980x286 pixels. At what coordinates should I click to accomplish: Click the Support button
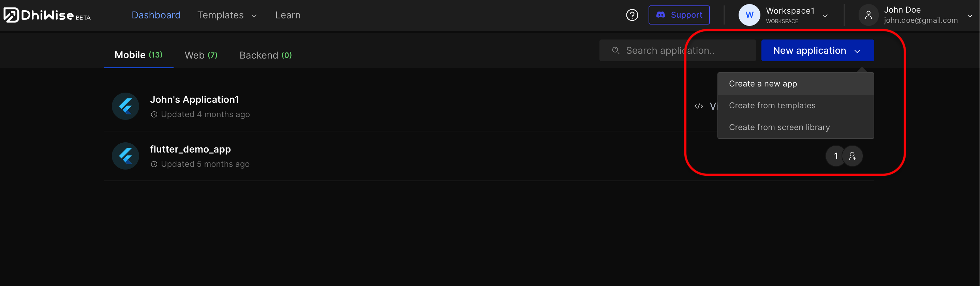[679, 15]
